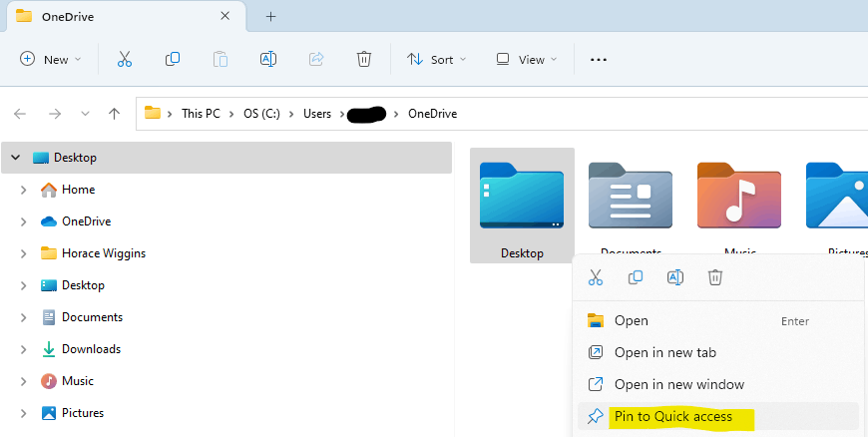Expand the Horace Wiggins tree node
The height and width of the screenshot is (437, 868).
[23, 254]
